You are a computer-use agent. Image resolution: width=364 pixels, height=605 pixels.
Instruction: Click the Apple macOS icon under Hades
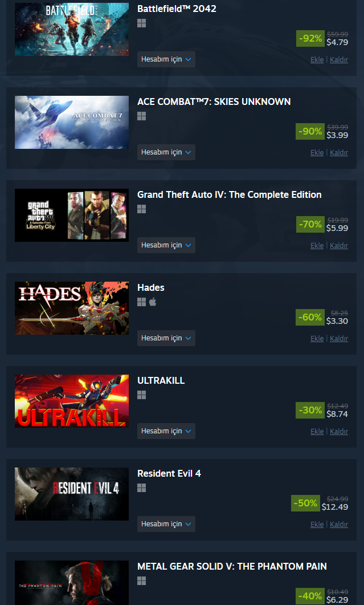tap(153, 302)
